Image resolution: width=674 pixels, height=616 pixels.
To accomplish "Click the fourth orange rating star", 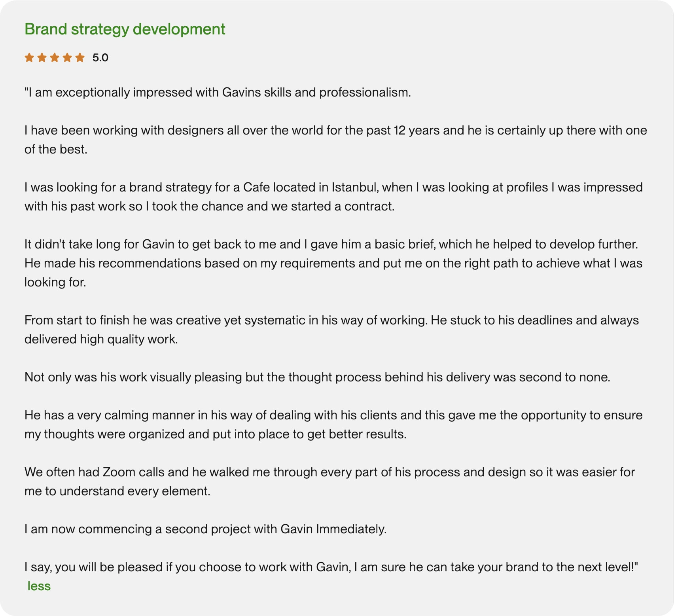I will (67, 58).
